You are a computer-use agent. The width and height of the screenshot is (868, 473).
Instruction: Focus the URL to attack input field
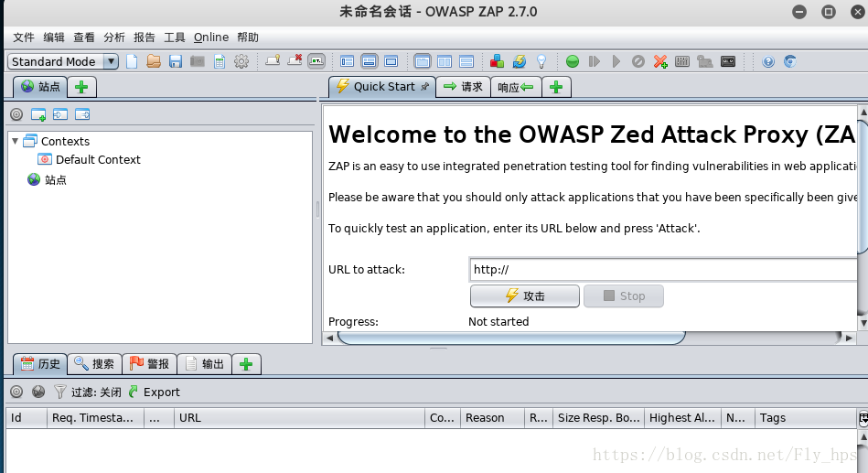pos(663,270)
